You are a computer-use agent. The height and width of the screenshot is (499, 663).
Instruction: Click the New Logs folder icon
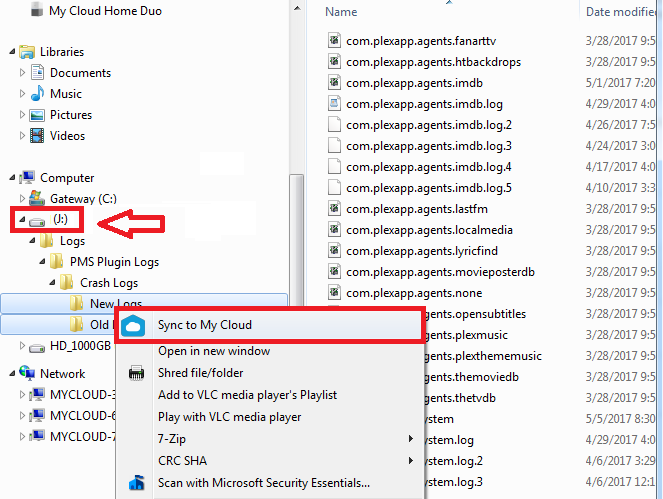77,303
